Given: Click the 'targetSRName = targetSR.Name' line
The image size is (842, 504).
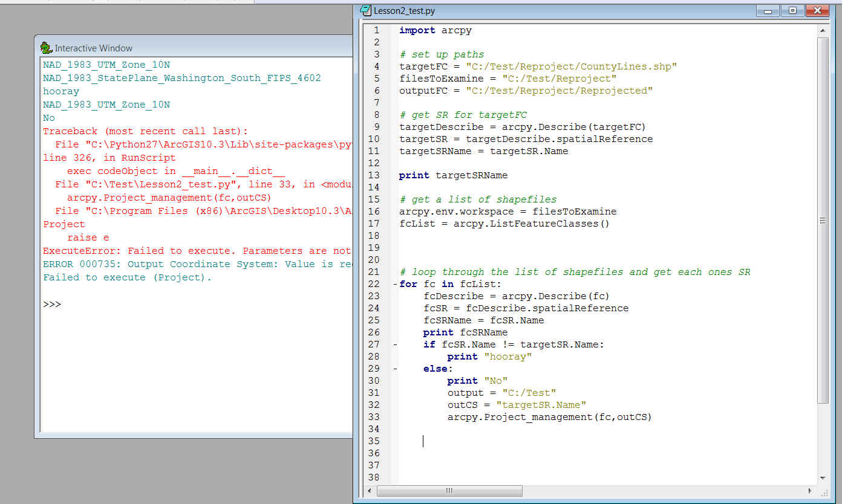Looking at the screenshot, I should [x=484, y=151].
